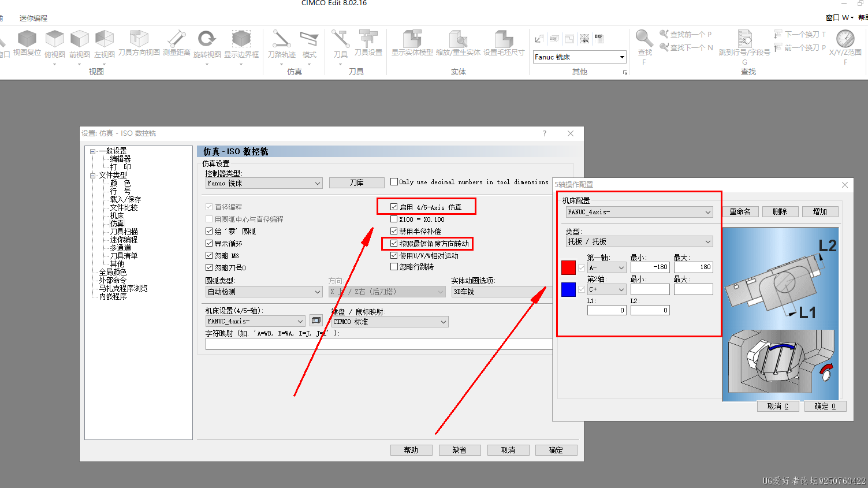Click the 视图复位 view reset cube icon
Viewport: 868px width, 488px height.
pyautogui.click(x=27, y=39)
